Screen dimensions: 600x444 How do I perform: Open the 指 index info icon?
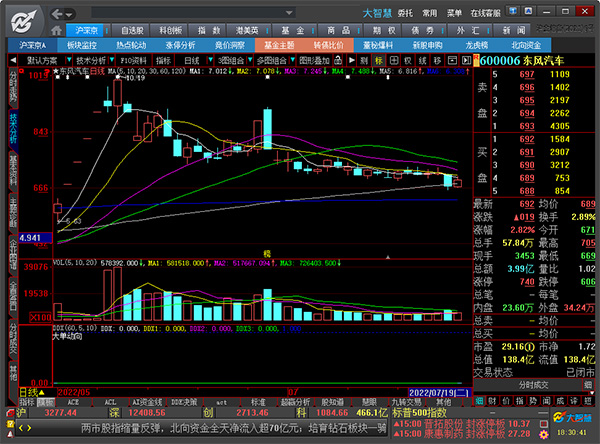click(x=519, y=401)
